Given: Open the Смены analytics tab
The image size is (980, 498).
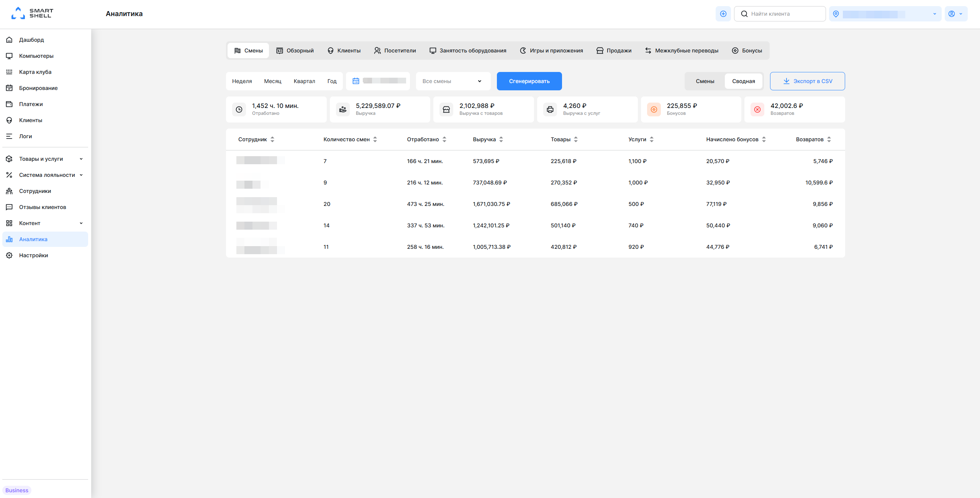Looking at the screenshot, I should (x=248, y=51).
